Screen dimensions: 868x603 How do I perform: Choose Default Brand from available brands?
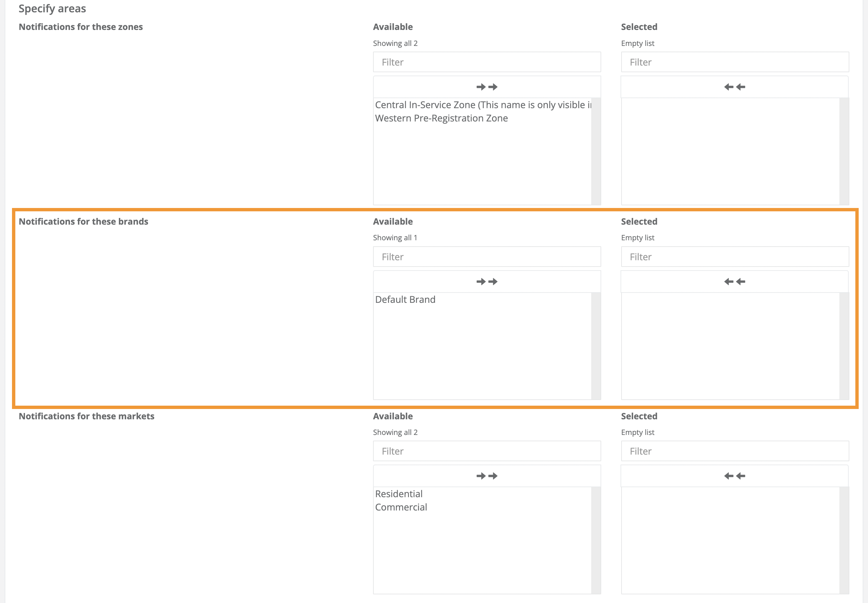click(405, 300)
